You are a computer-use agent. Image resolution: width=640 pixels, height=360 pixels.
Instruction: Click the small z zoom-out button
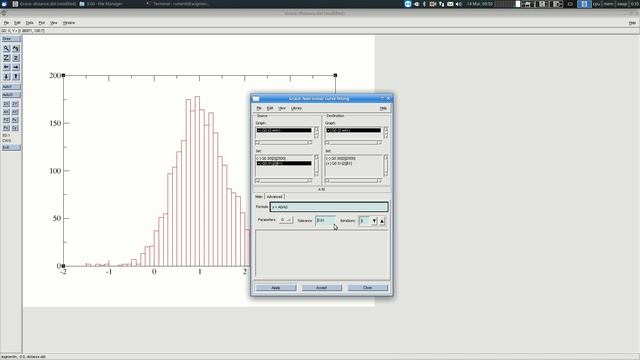point(16,58)
